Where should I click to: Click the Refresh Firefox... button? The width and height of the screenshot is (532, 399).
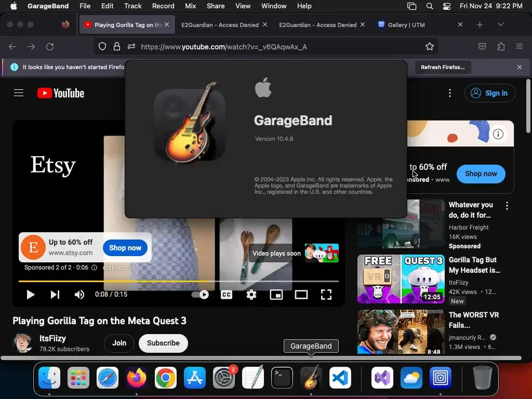(443, 67)
